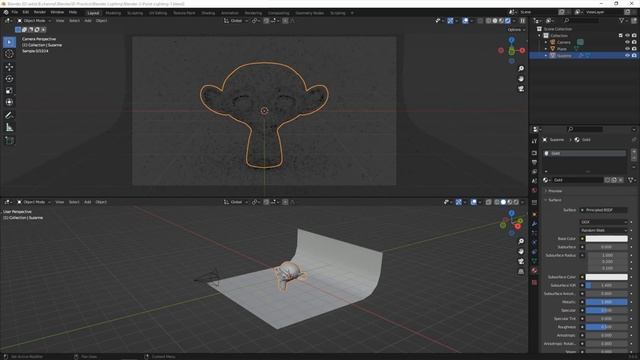Image resolution: width=640 pixels, height=360 pixels.
Task: Adjust the Roughness slider
Action: (x=606, y=327)
